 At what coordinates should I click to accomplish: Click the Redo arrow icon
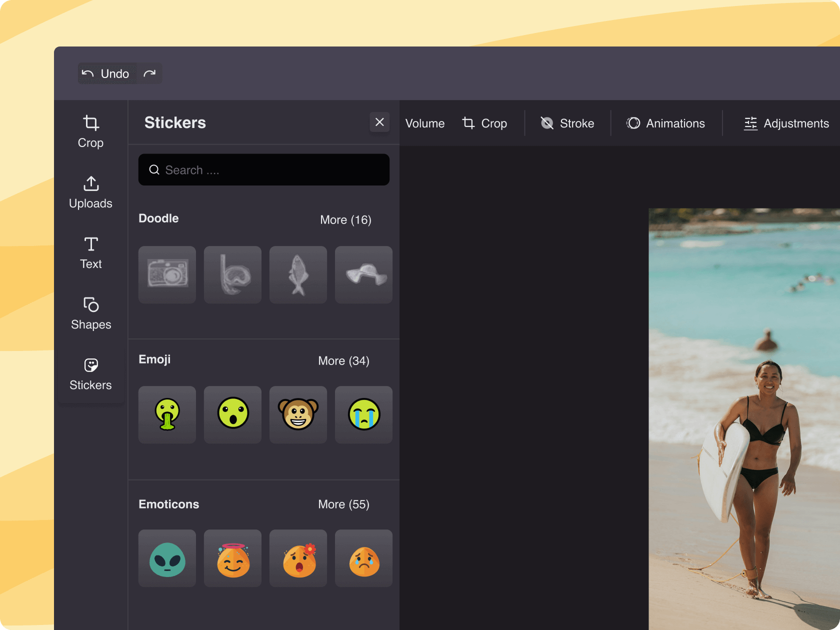[149, 73]
